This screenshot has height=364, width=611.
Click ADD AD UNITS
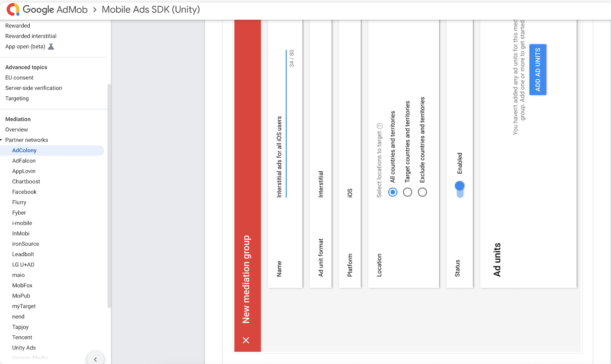[x=538, y=69]
